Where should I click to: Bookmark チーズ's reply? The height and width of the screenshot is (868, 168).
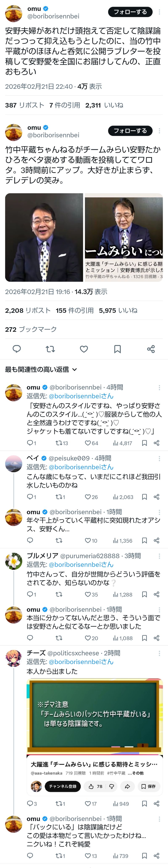click(x=144, y=804)
